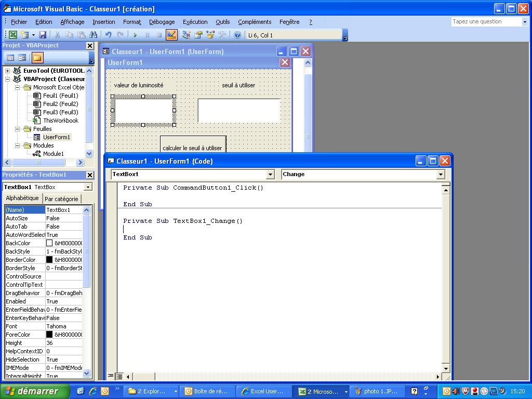Toggle Folders button in Project panel
This screenshot has width=532, height=399.
click(x=37, y=58)
